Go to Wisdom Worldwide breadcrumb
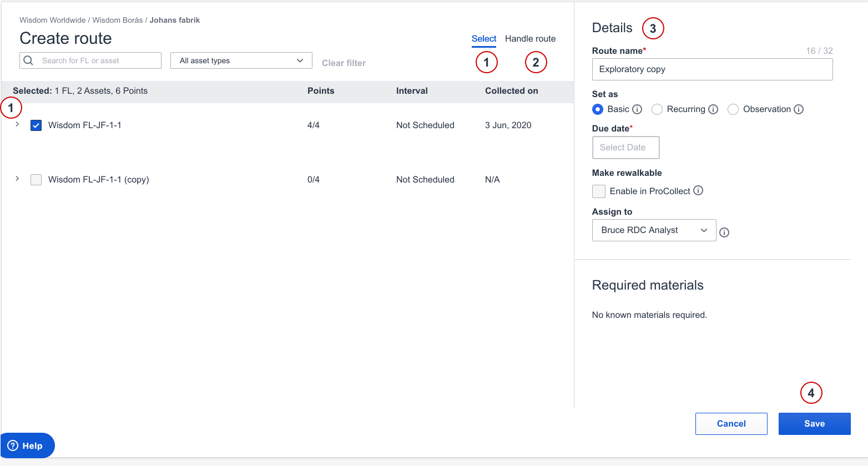The width and height of the screenshot is (868, 466). (x=53, y=20)
